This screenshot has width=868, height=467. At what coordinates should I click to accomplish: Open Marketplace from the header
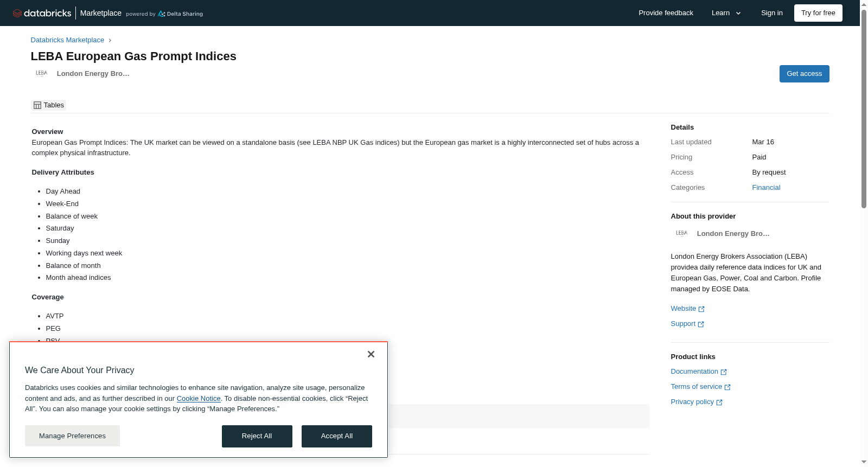point(101,13)
